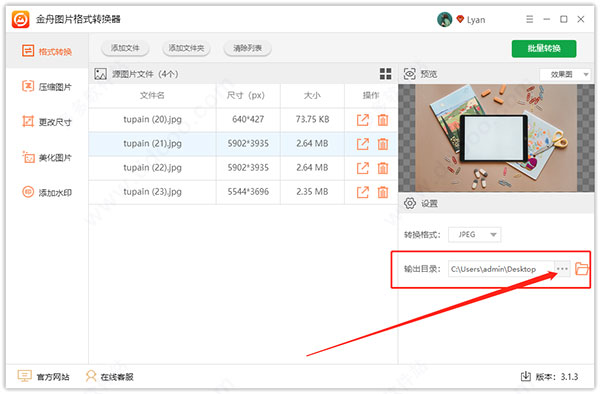Open the 格式转换 sidebar tab
600x394 pixels.
coord(47,51)
